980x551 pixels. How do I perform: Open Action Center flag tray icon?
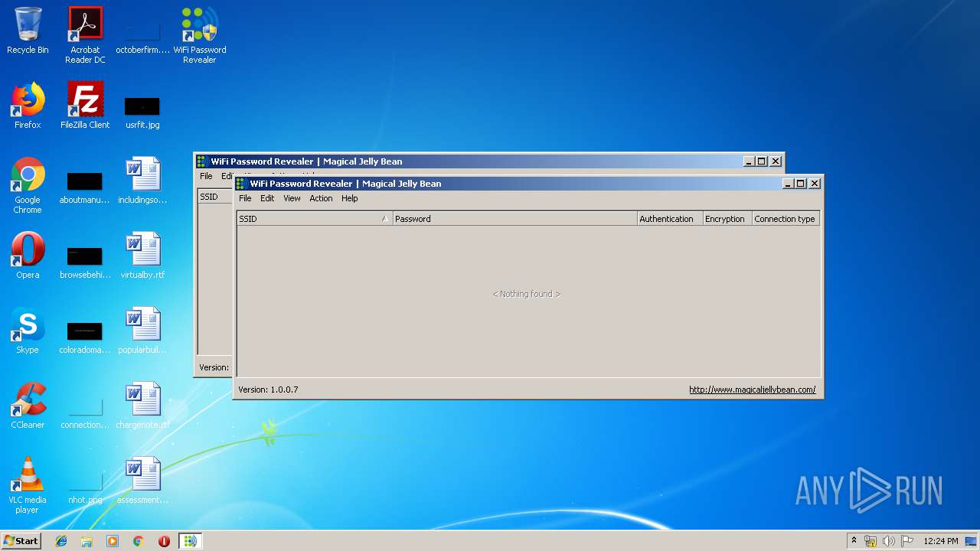pos(906,541)
